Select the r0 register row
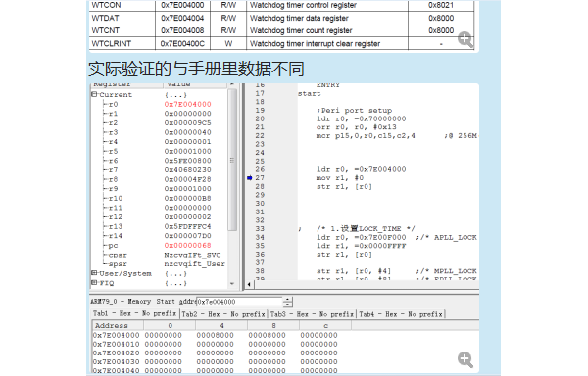This screenshot has width=588, height=376. pos(158,104)
